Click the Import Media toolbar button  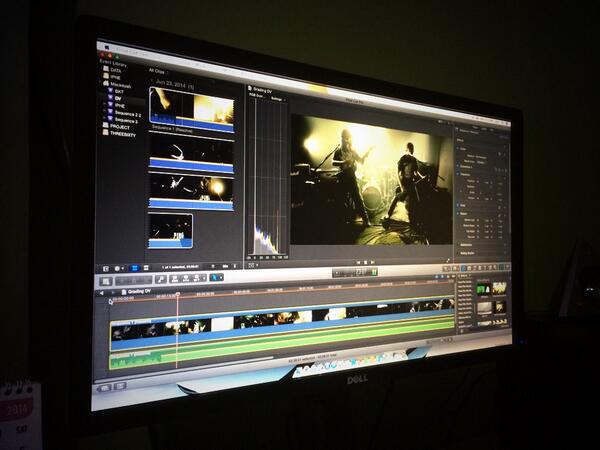pos(106,281)
